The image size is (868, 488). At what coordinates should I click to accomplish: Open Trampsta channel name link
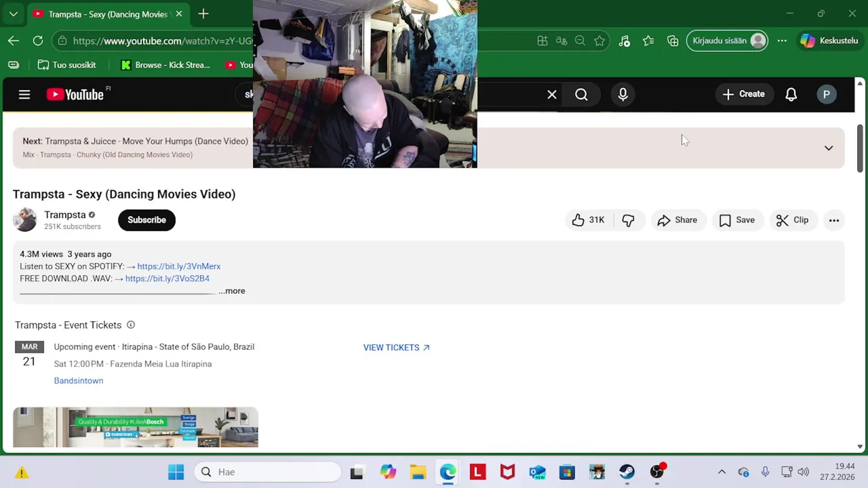(x=65, y=215)
